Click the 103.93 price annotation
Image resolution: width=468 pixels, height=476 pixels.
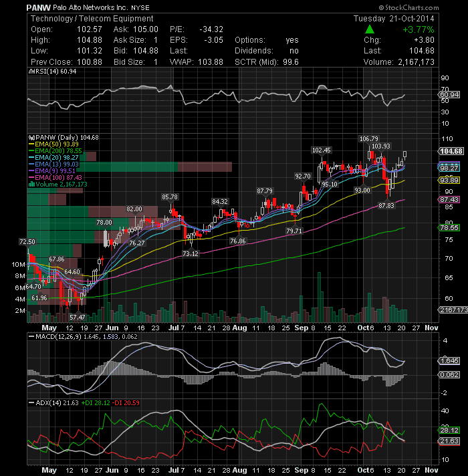[x=381, y=146]
